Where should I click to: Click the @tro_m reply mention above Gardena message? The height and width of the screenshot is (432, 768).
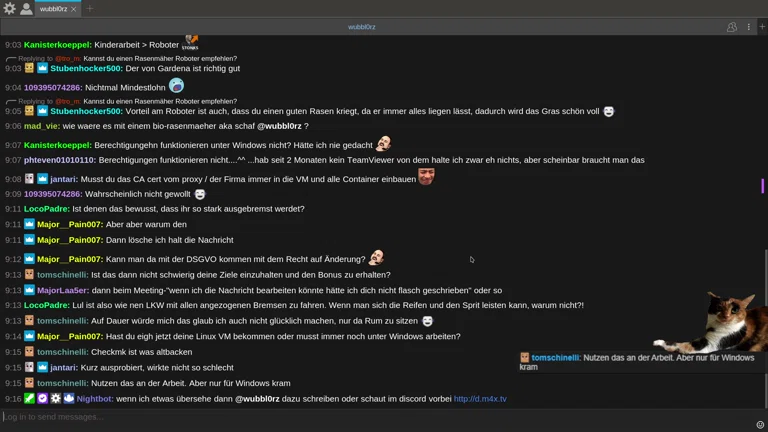(68, 59)
